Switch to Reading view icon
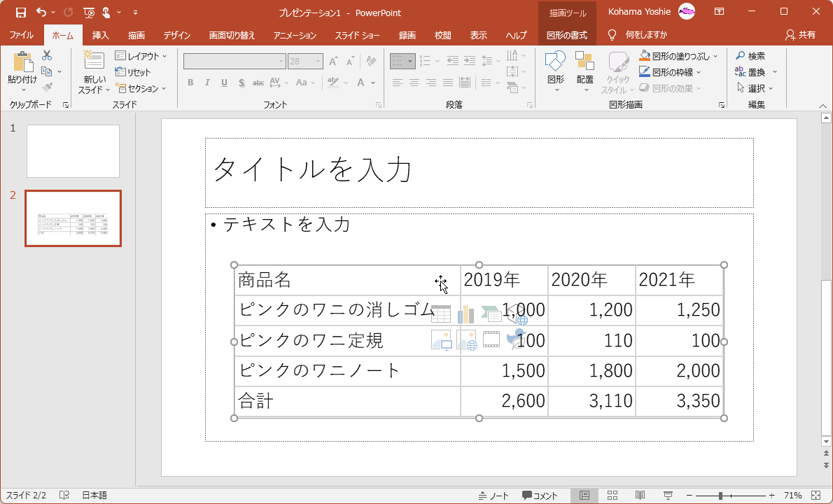The width and height of the screenshot is (833, 504). (640, 496)
